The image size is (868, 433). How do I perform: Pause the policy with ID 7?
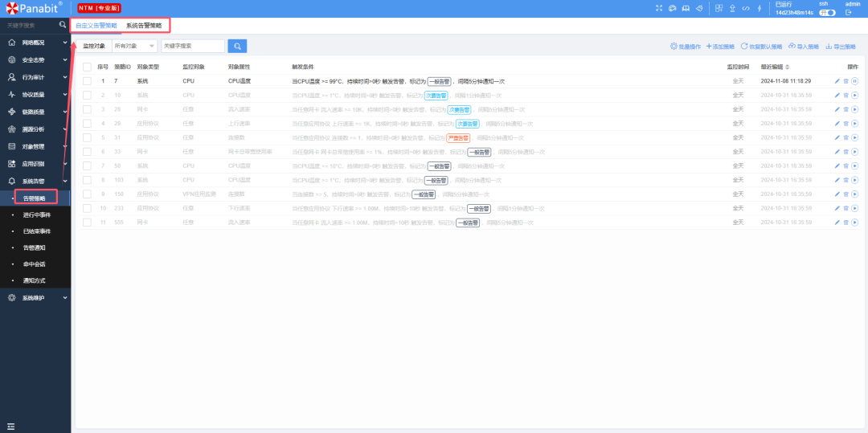tap(854, 81)
